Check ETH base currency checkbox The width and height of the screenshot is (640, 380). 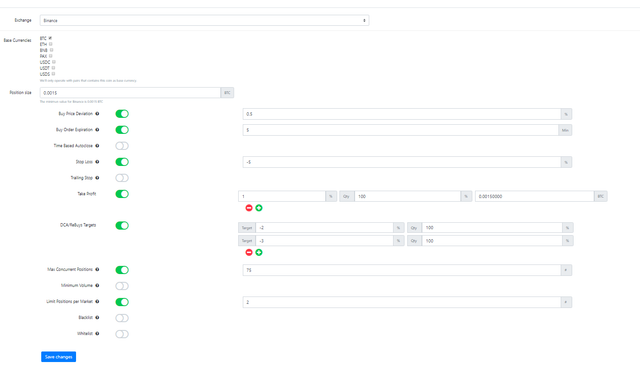(x=51, y=44)
